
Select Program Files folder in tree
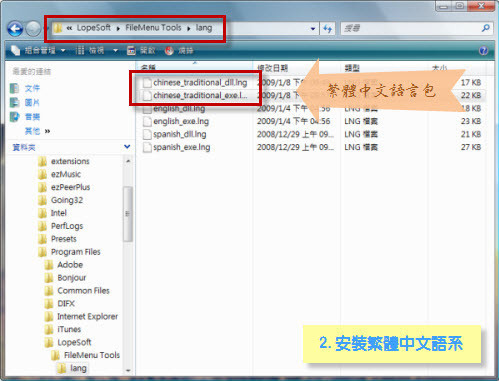point(76,252)
